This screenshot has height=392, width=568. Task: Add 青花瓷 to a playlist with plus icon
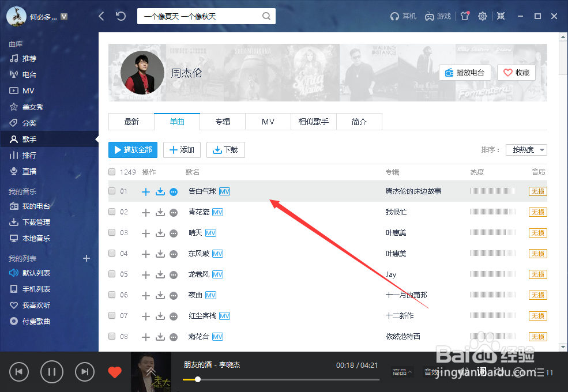coord(146,212)
